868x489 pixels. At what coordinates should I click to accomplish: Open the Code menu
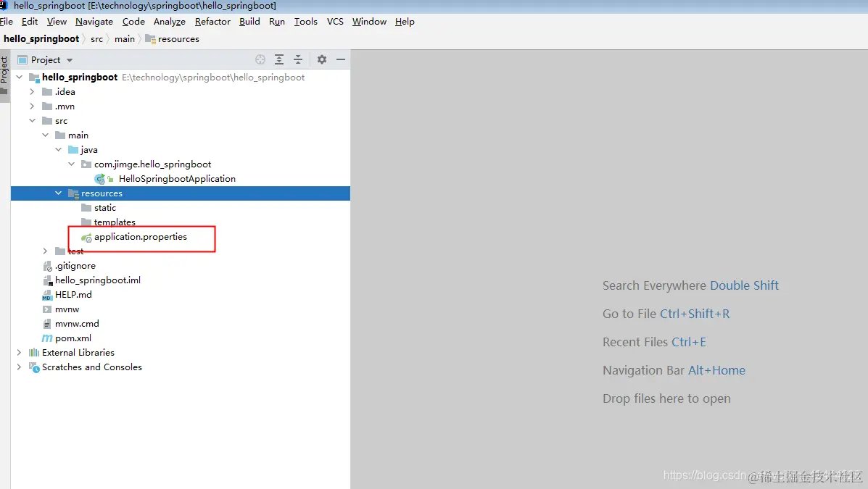[x=133, y=22]
